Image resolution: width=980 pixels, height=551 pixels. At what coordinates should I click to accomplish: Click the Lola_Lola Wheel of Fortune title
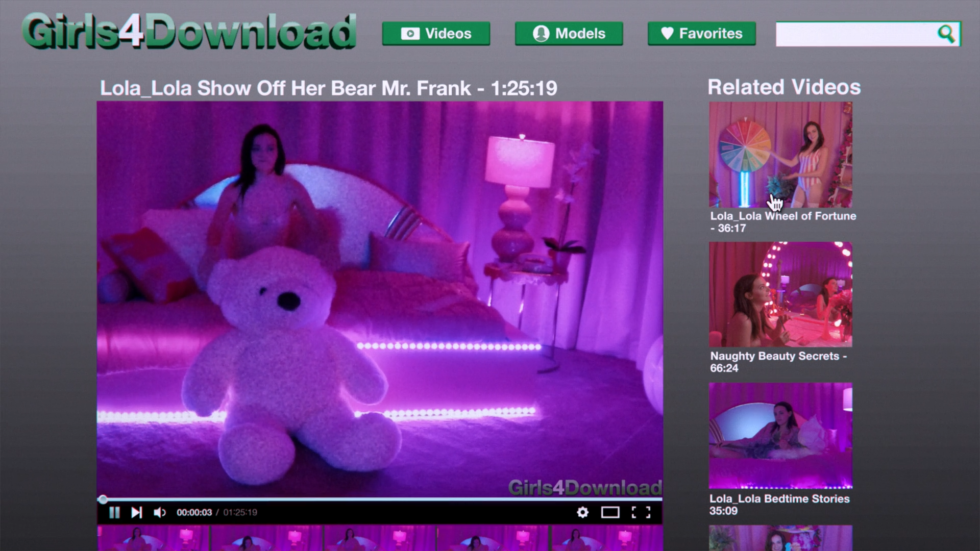click(783, 222)
